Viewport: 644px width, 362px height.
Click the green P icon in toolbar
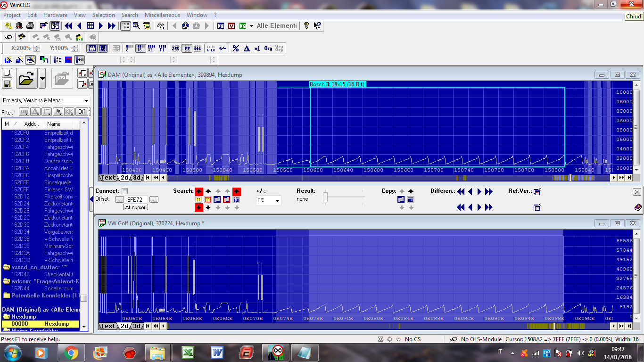(242, 25)
